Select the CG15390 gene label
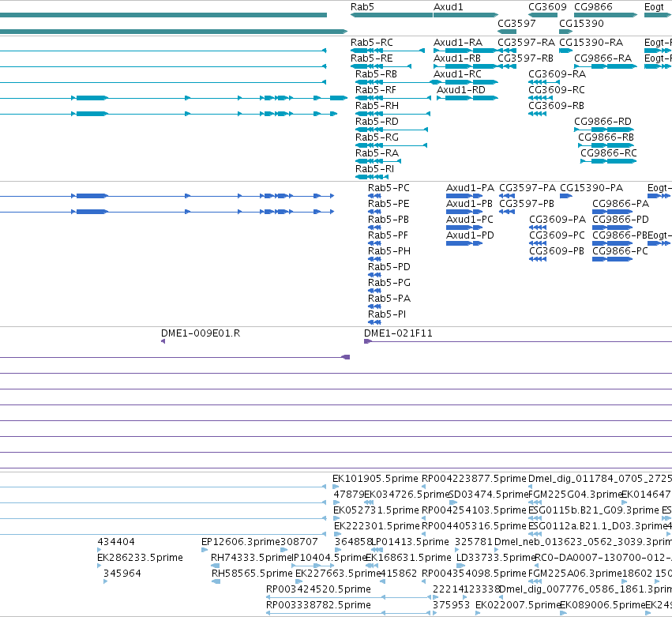The width and height of the screenshot is (672, 617). click(581, 23)
